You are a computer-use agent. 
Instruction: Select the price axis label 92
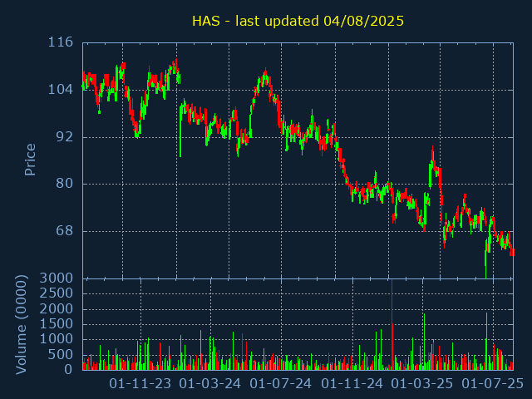pyautogui.click(x=65, y=137)
